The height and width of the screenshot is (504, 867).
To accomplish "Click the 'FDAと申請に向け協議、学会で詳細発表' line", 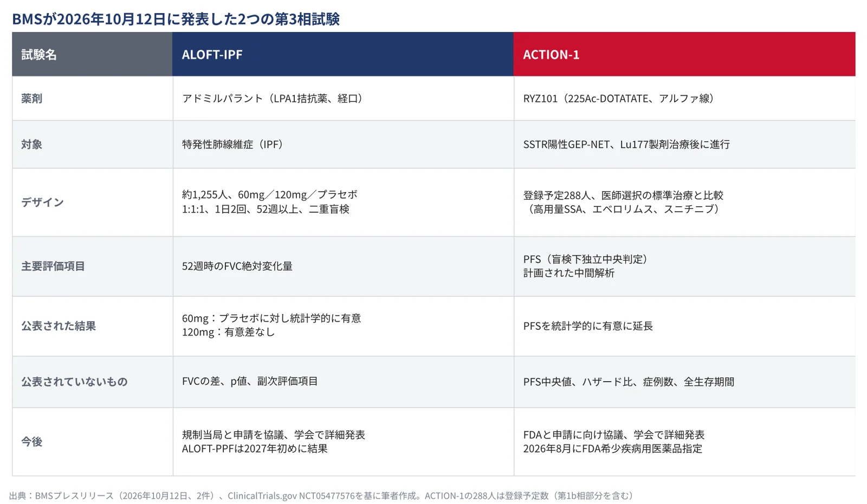I will point(614,435).
